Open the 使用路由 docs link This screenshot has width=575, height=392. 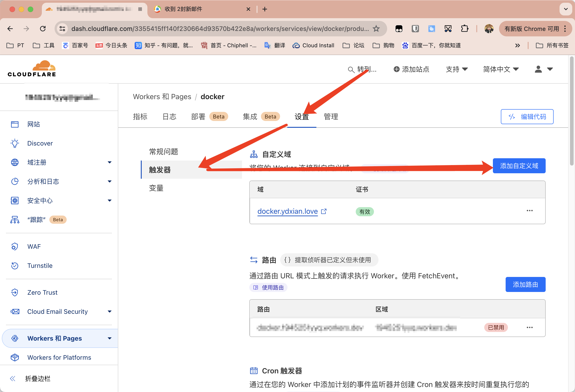tap(268, 287)
